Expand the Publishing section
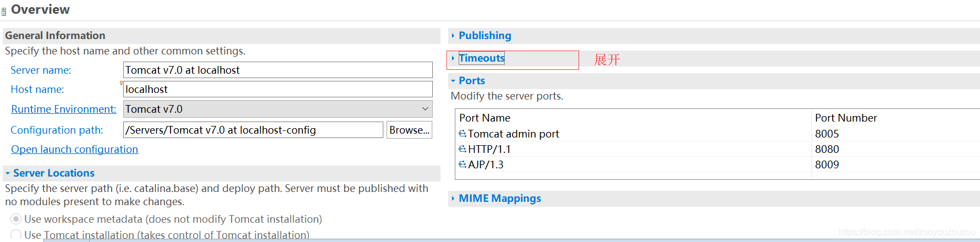980x242 pixels. 485,36
